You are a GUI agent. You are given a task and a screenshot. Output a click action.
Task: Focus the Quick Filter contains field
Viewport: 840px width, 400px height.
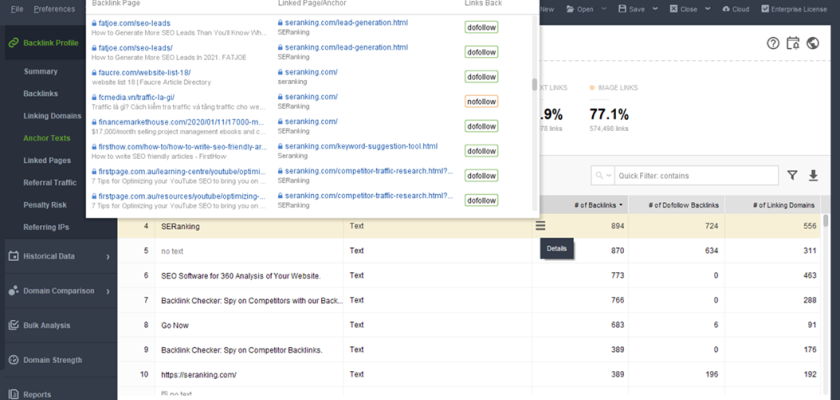696,176
